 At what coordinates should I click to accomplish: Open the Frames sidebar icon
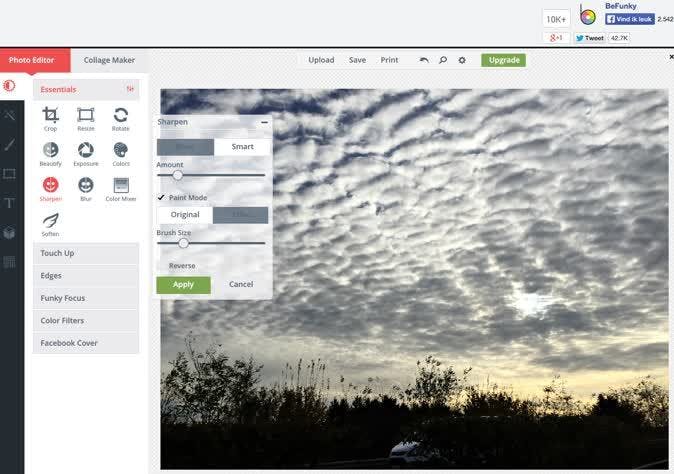[9, 174]
